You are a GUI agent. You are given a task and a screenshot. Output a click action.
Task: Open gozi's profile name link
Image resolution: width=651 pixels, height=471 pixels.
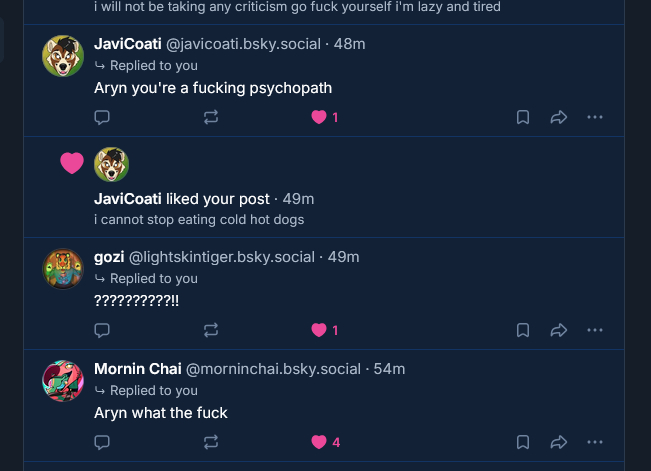click(109, 257)
